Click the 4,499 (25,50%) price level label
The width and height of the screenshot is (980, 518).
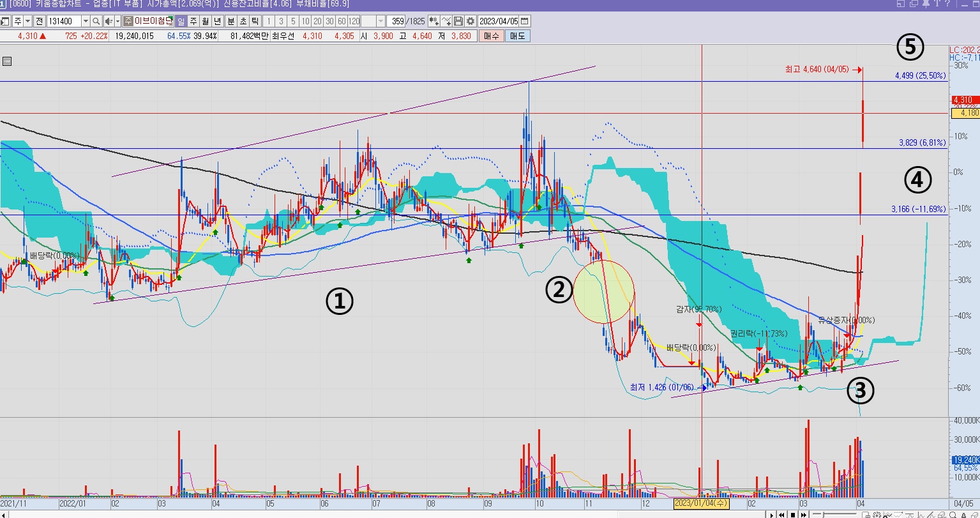pyautogui.click(x=920, y=75)
